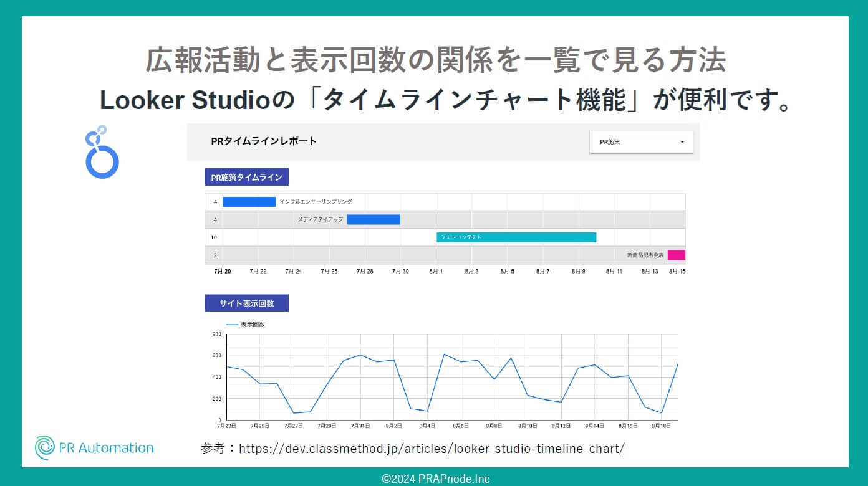Click 7月23日 on the line chart axis
This screenshot has height=486, width=868.
pos(226,426)
